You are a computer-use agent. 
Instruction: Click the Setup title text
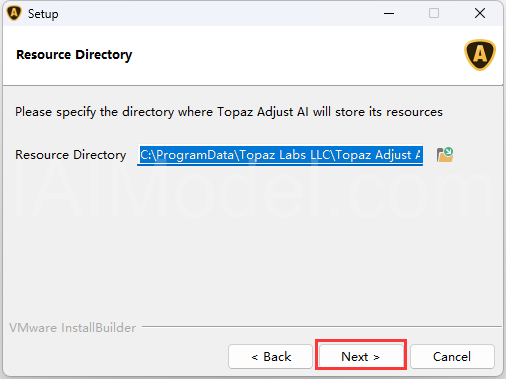[x=43, y=14]
